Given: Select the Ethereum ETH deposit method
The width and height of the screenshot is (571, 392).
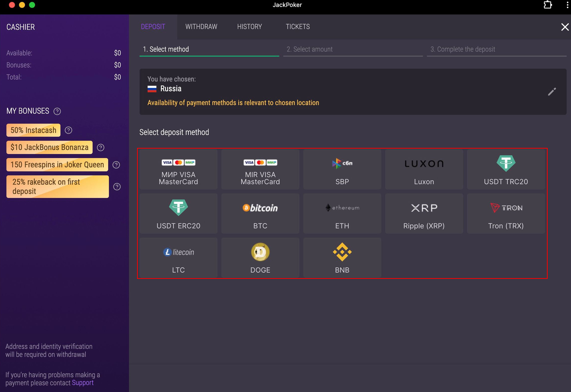Looking at the screenshot, I should (342, 214).
